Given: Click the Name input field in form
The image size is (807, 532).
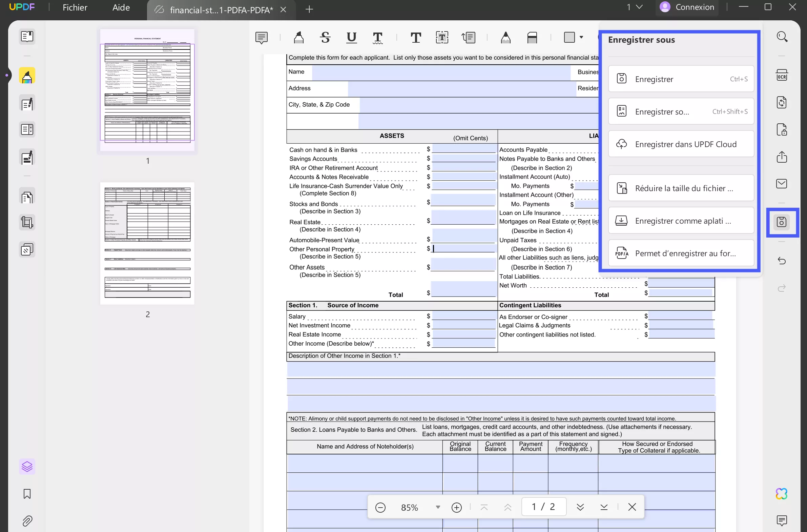Looking at the screenshot, I should pos(441,73).
